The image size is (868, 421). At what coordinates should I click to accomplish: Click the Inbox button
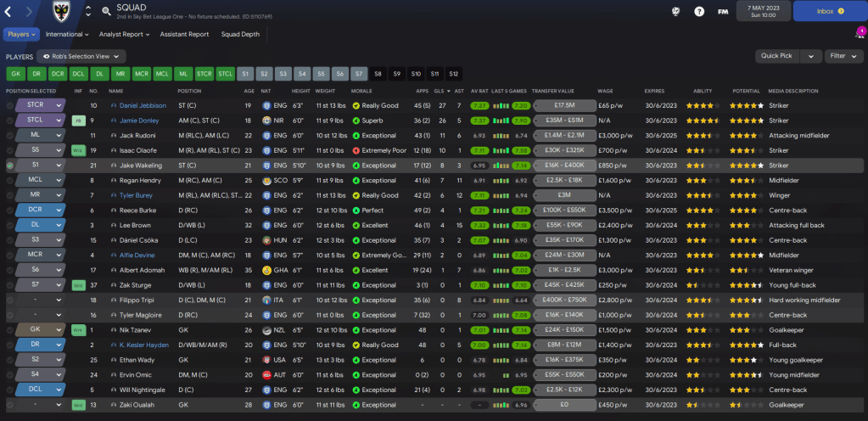(x=829, y=12)
